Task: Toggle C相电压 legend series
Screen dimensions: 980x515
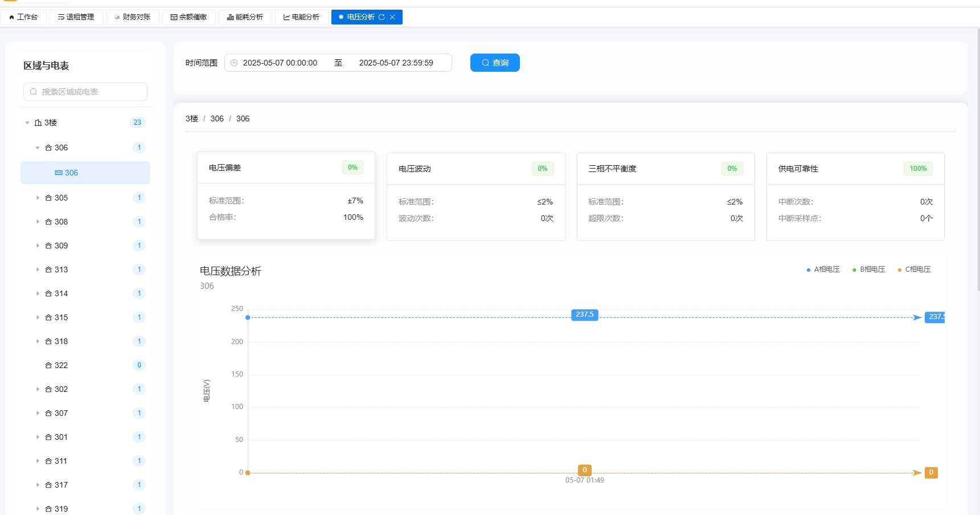Action: pos(914,269)
